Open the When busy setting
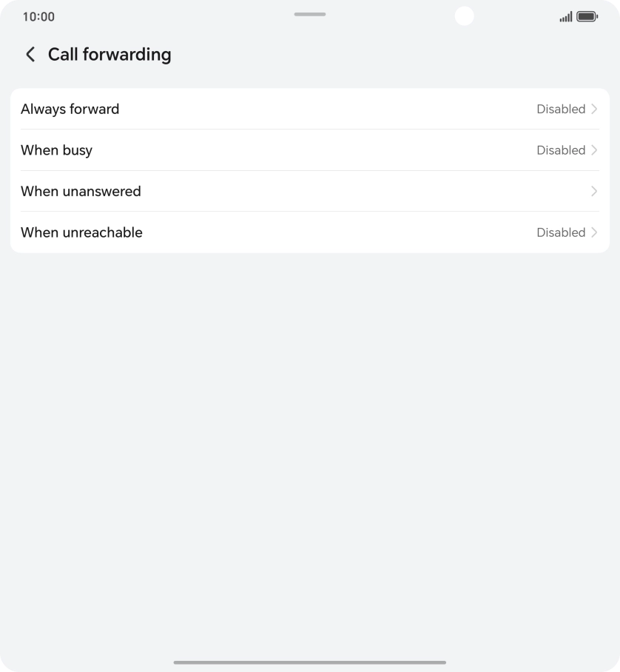Image resolution: width=620 pixels, height=672 pixels. tap(57, 150)
